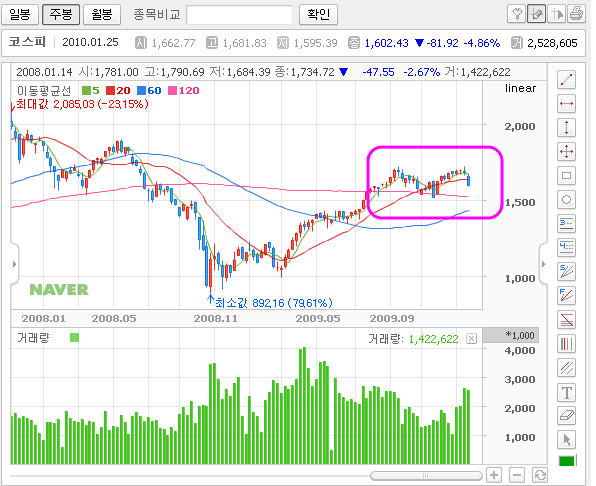Click the 코스피 index name
Screen dimensions: 596x486
point(27,42)
